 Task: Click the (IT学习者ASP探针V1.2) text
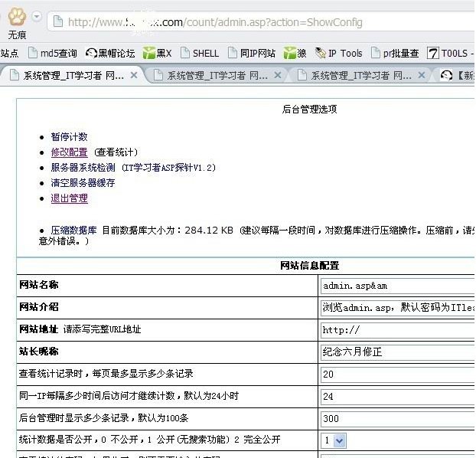click(x=168, y=168)
